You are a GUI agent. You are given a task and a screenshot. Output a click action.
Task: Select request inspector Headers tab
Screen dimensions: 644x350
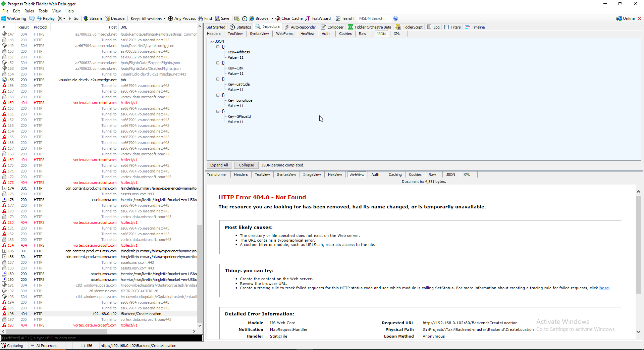tap(214, 34)
